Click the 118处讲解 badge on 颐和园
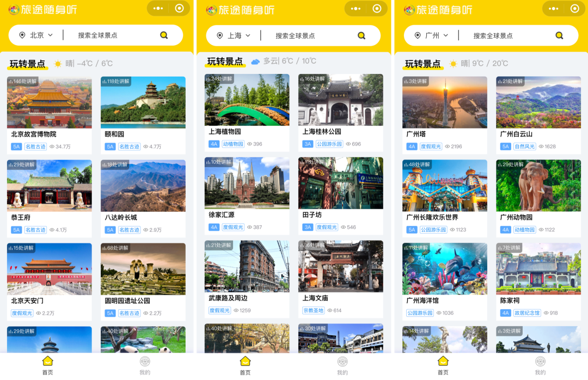The height and width of the screenshot is (380, 588). tap(117, 81)
